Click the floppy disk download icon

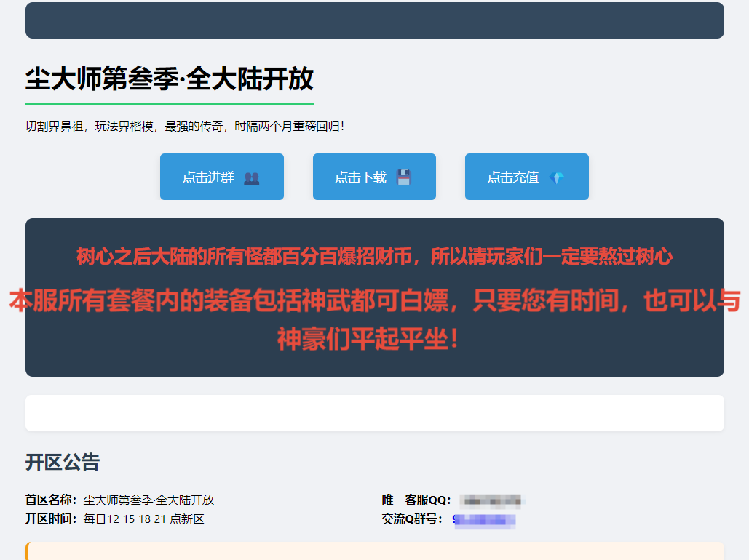(404, 177)
